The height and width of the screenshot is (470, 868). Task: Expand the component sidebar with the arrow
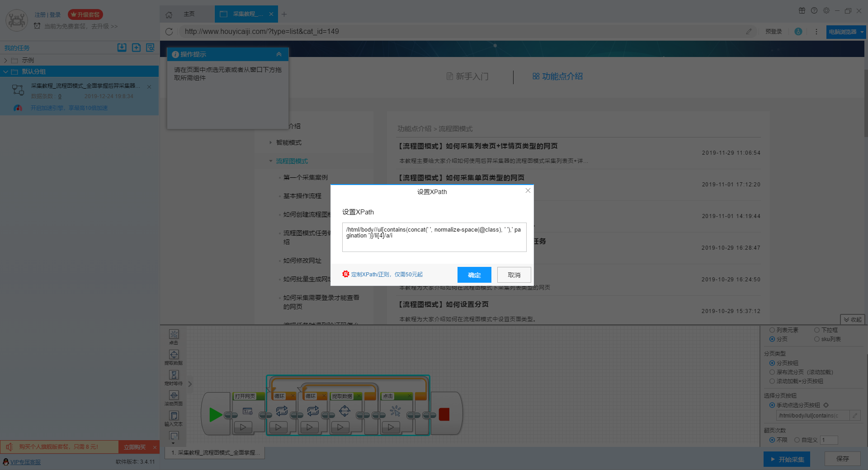[190, 384]
